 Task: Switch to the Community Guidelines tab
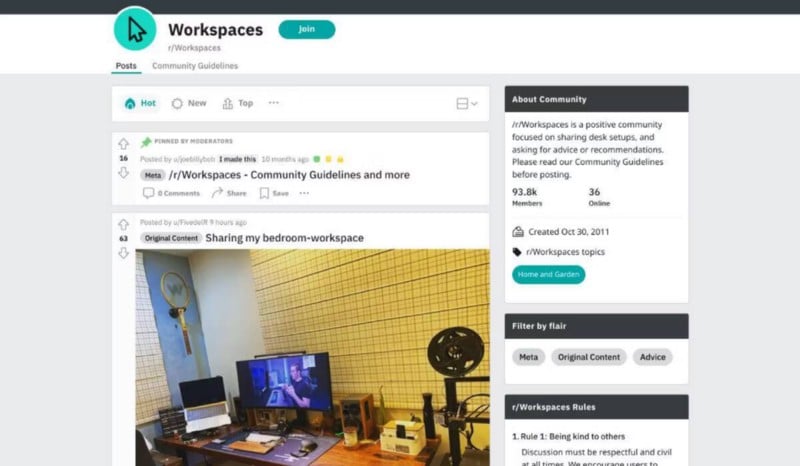pos(195,66)
